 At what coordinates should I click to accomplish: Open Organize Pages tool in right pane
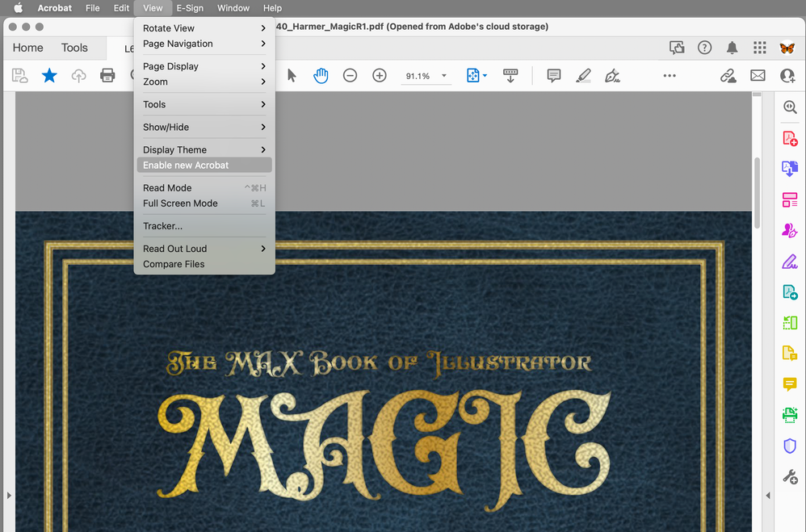coord(790,199)
